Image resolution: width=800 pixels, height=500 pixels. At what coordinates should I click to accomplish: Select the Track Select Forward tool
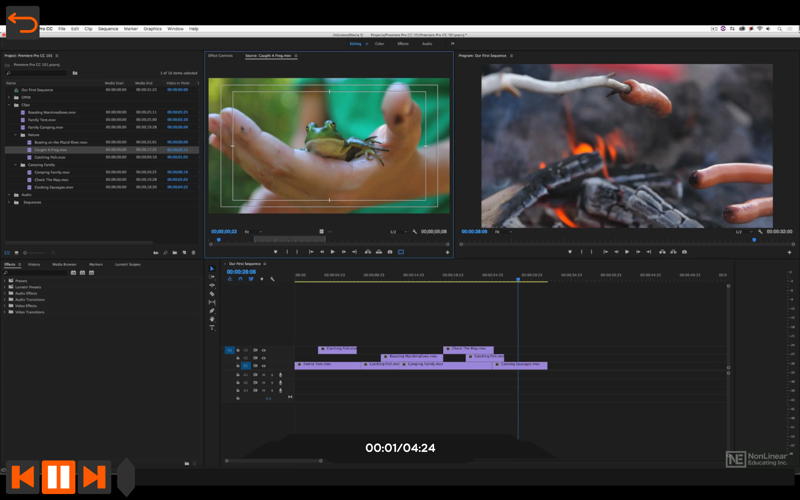212,277
